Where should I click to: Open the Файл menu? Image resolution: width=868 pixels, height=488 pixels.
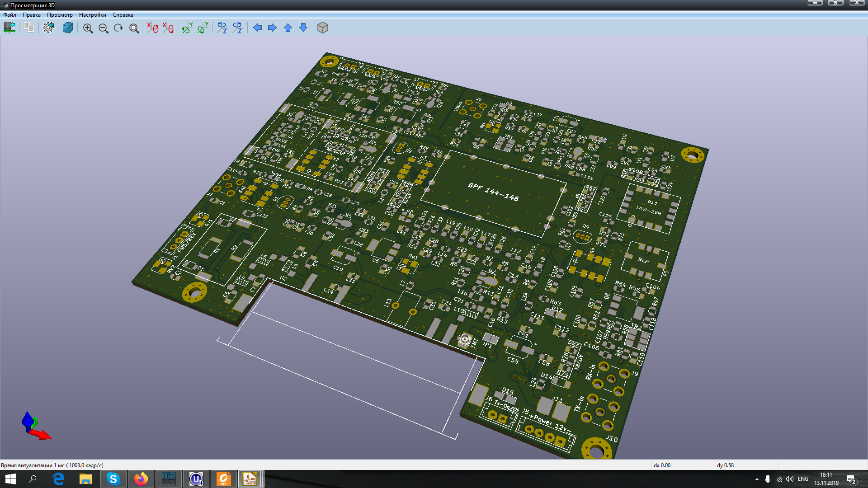pyautogui.click(x=9, y=15)
